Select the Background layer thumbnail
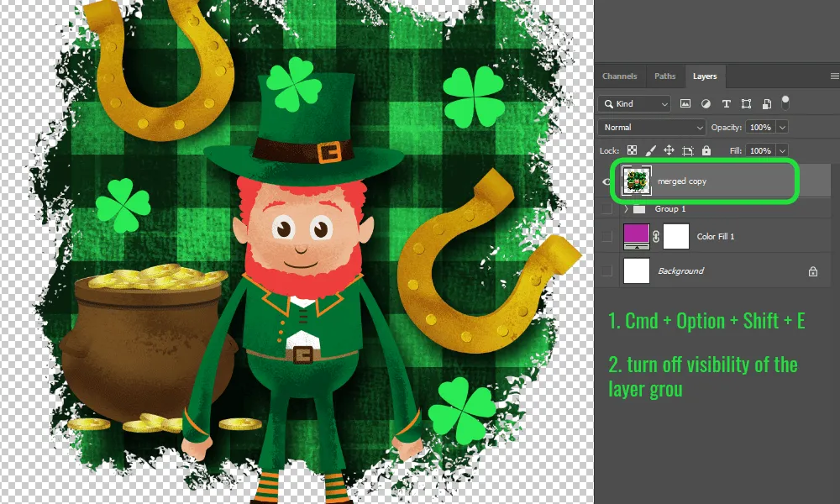This screenshot has height=504, width=840. [x=637, y=270]
